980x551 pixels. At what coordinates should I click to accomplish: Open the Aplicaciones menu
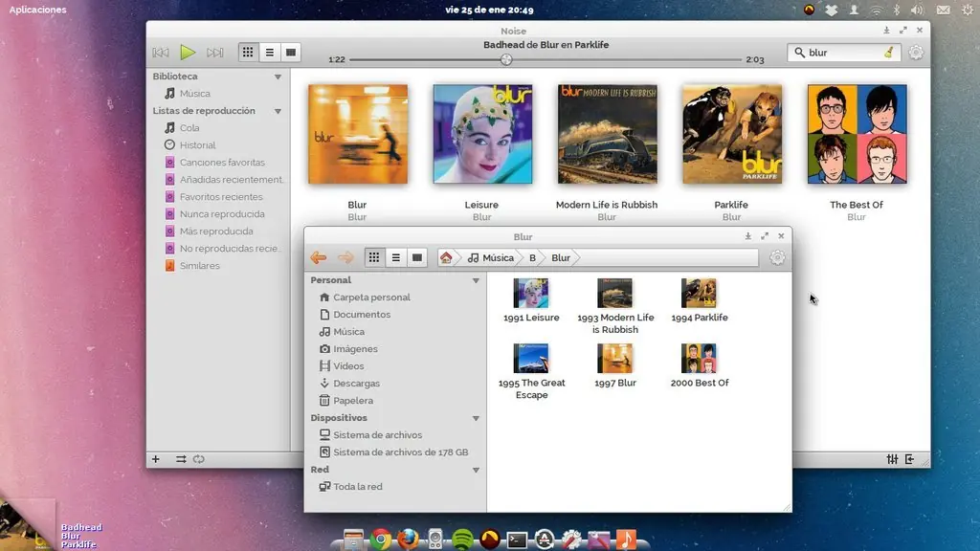(x=37, y=10)
